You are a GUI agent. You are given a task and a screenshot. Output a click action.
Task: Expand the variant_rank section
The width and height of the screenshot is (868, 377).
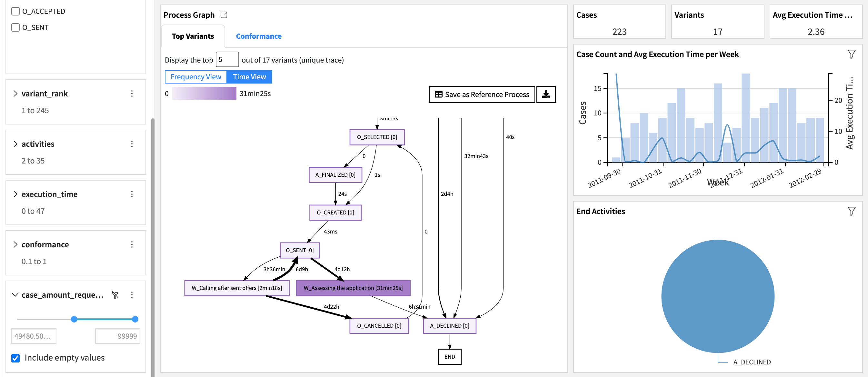tap(15, 93)
